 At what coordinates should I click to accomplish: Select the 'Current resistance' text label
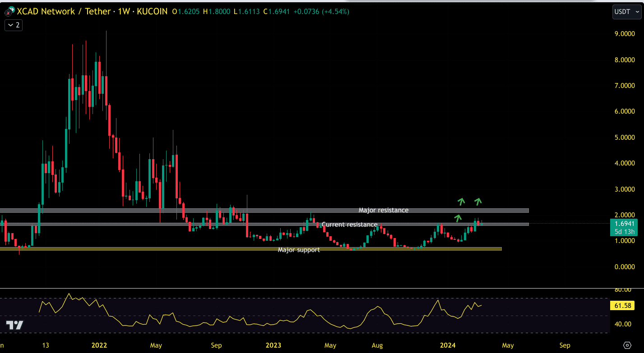[x=349, y=225]
